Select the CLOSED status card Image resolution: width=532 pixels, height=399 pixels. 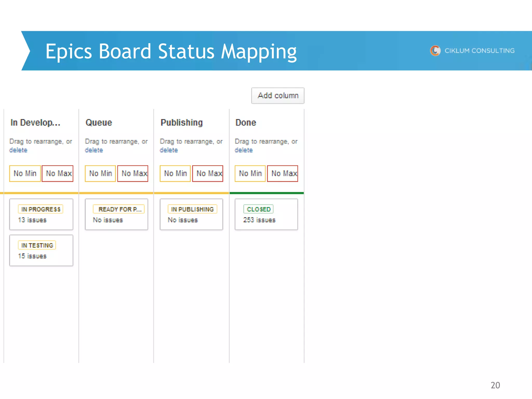point(266,214)
